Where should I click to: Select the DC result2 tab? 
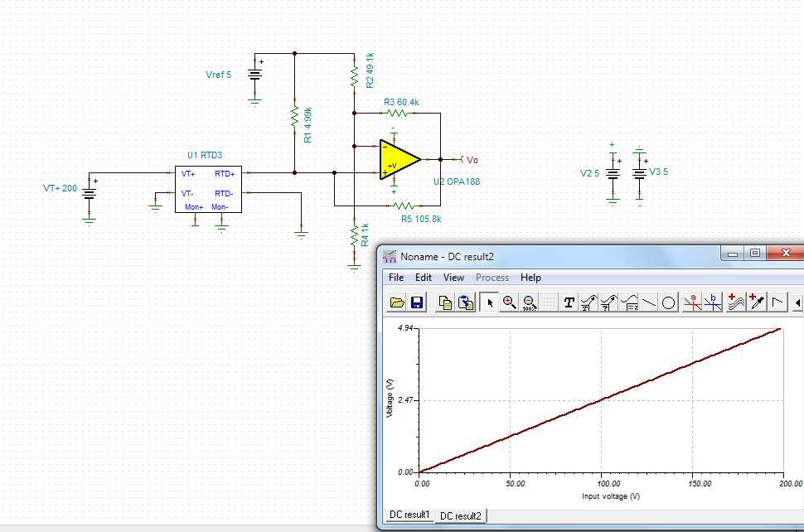point(462,516)
